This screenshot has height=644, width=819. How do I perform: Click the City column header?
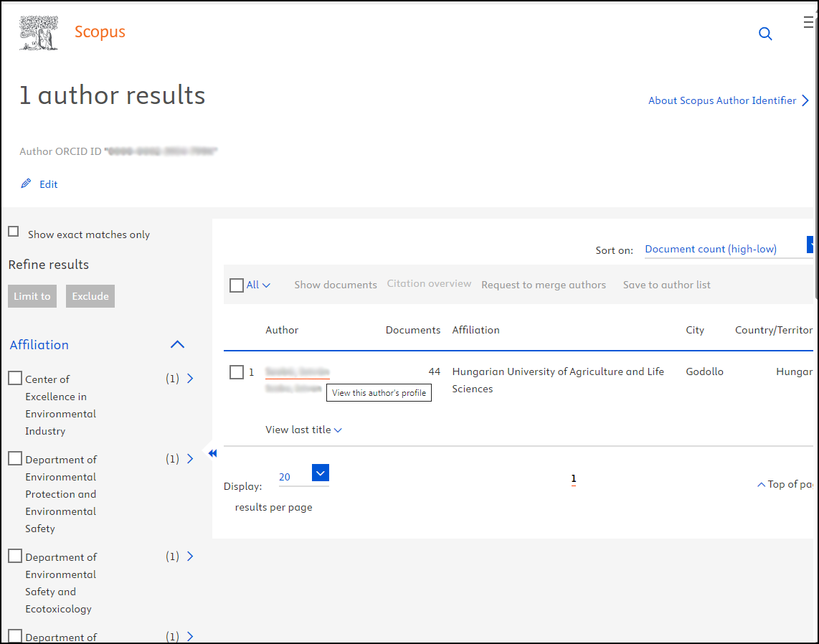point(695,330)
